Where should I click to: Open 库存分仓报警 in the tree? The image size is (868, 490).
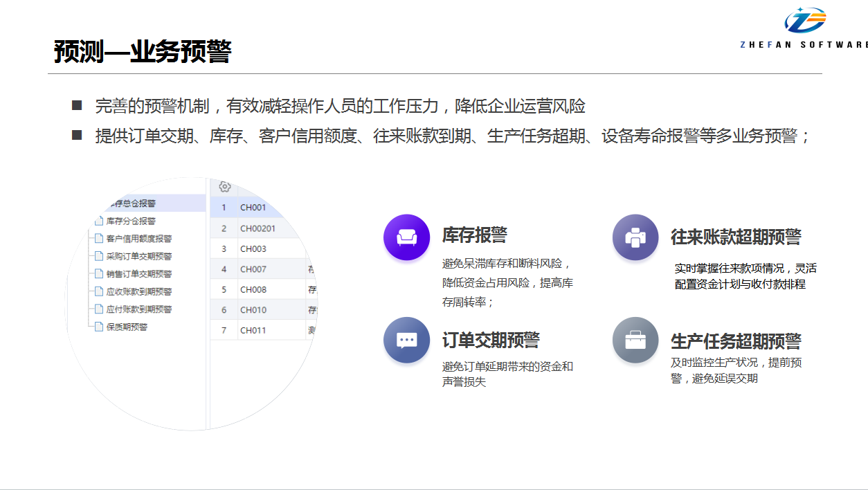tap(131, 221)
